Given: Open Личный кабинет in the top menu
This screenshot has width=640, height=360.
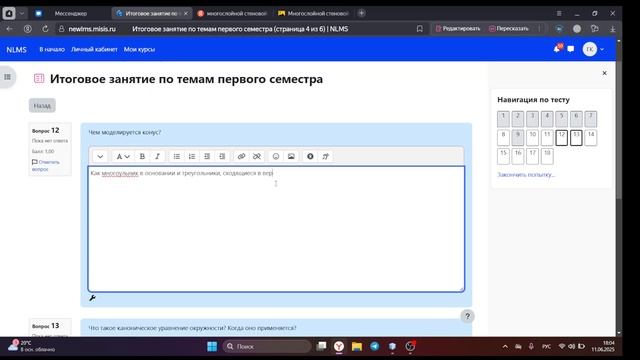Looking at the screenshot, I should (94, 49).
